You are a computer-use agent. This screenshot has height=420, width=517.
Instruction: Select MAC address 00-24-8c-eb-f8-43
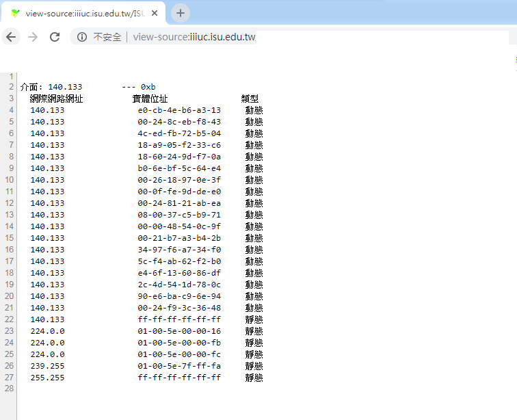point(179,122)
